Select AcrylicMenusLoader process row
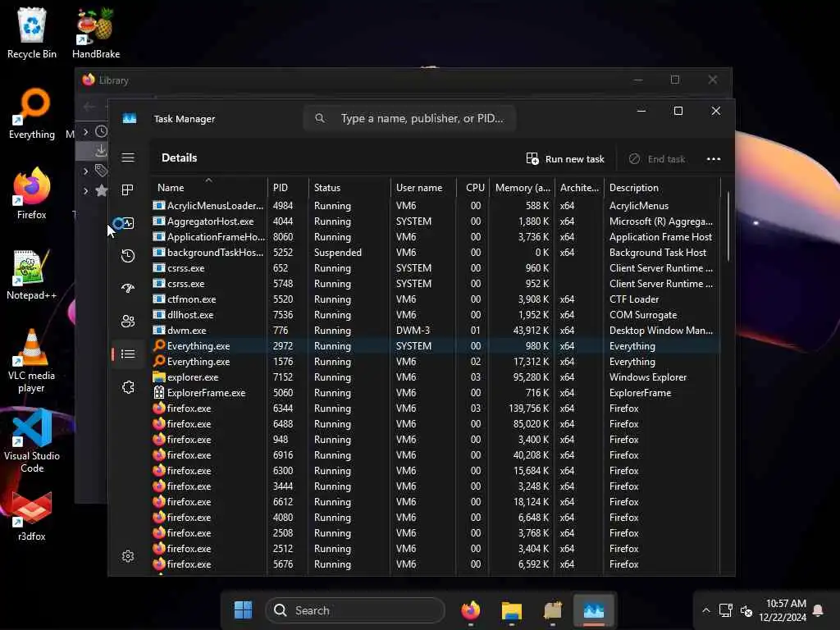Screen dimensions: 840x630 pos(435,206)
